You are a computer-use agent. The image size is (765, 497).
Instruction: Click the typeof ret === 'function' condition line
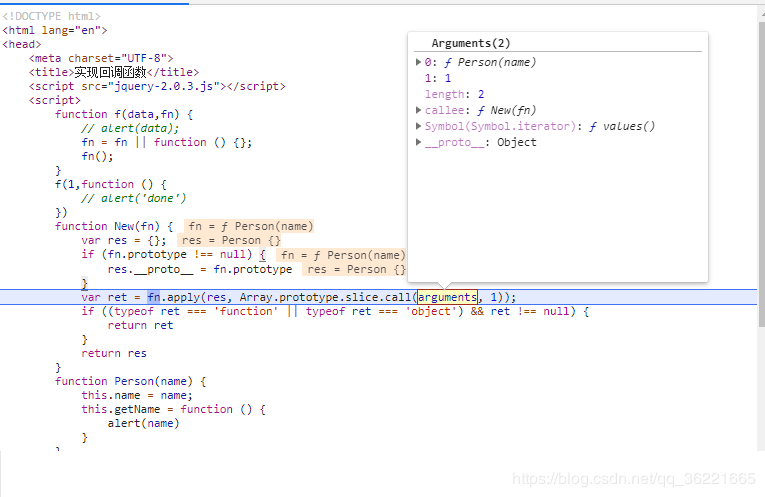[335, 311]
